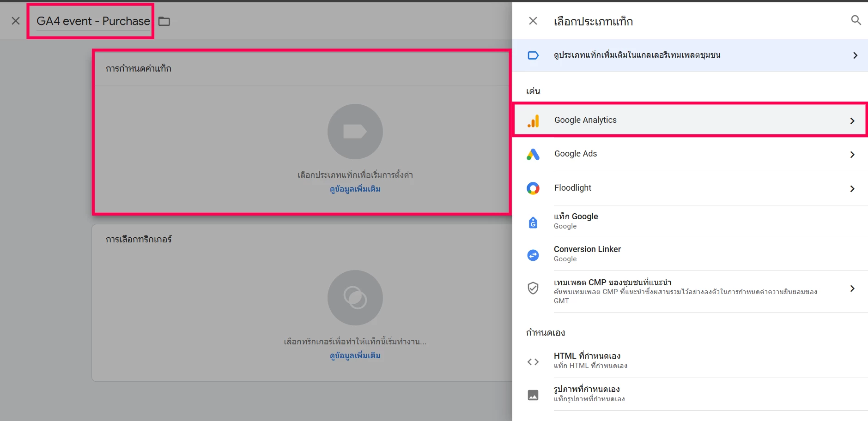Select the custom image tag icon
The height and width of the screenshot is (421, 868).
pyautogui.click(x=533, y=395)
